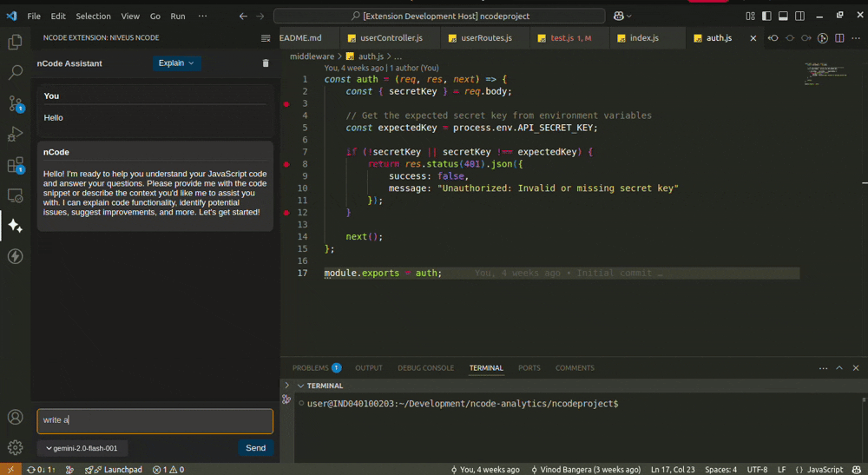The width and height of the screenshot is (868, 475).
Task: Open panel More Actions ellipsis
Action: pyautogui.click(x=823, y=368)
